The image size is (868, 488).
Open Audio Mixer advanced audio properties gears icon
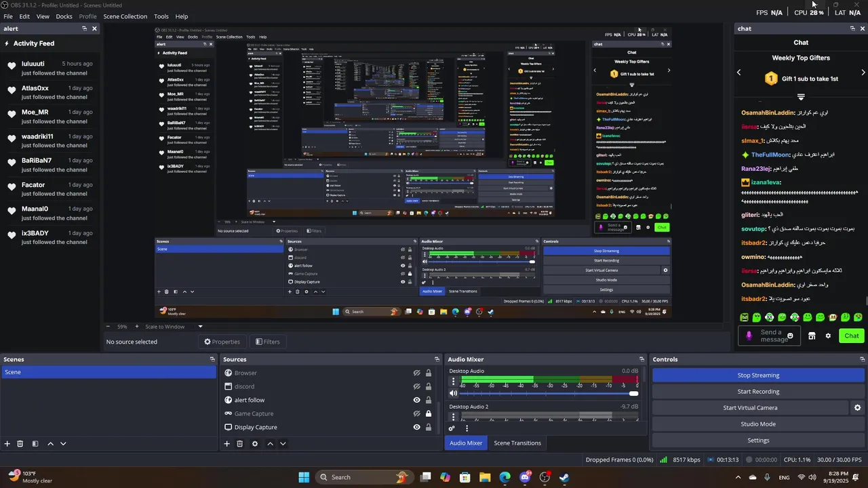[452, 428]
